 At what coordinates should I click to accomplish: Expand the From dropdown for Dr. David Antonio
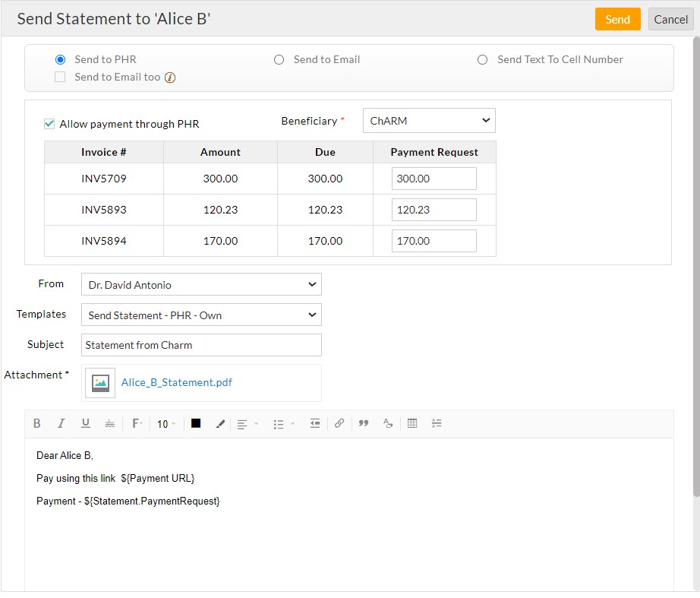201,285
